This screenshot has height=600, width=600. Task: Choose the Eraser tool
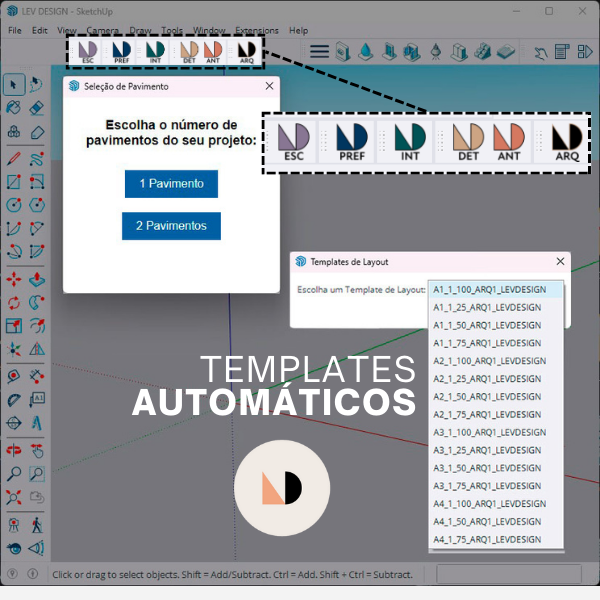(x=37, y=108)
